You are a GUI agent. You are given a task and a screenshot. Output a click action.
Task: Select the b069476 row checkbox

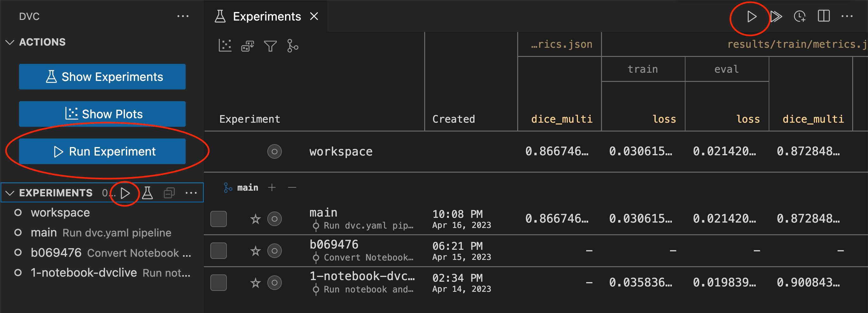(218, 251)
